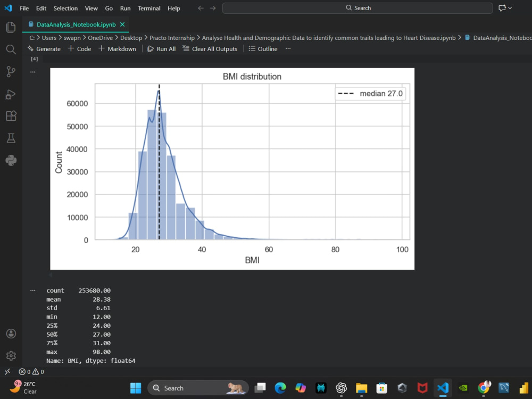Click the remote window status bar icon
The height and width of the screenshot is (399, 532).
tap(7, 372)
